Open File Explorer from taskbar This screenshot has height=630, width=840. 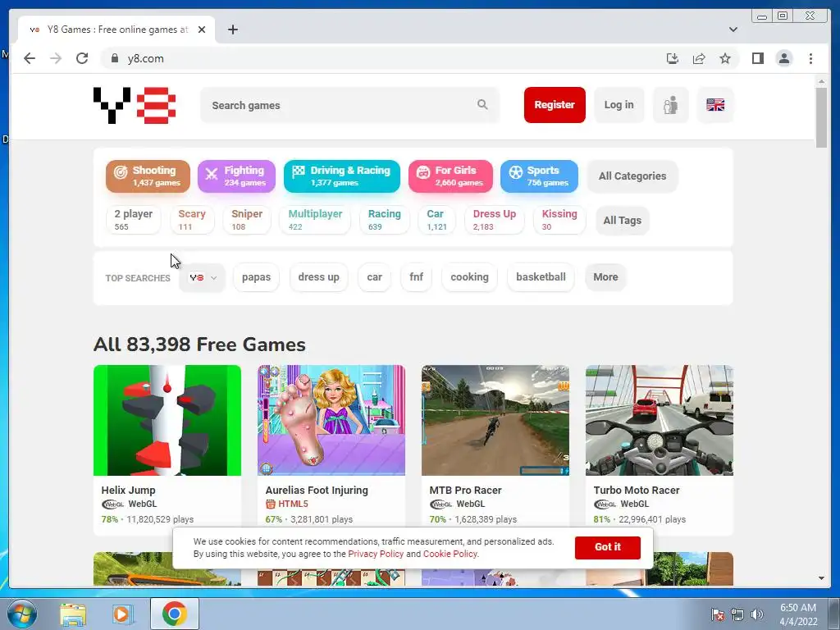coord(73,614)
